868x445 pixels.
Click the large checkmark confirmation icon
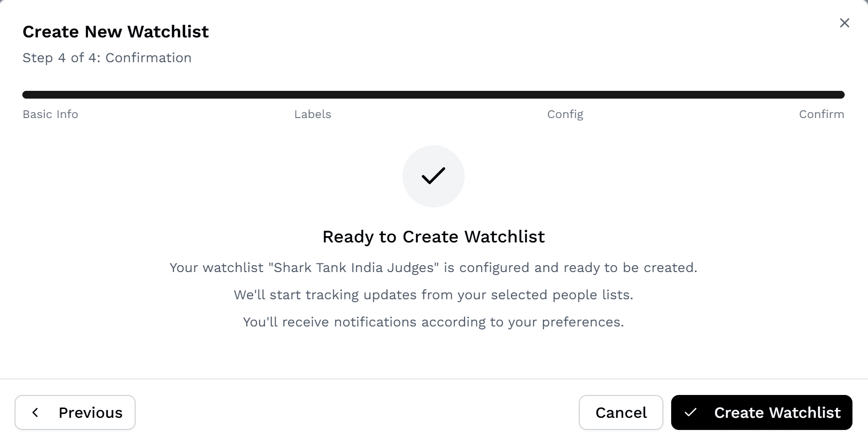pyautogui.click(x=433, y=176)
